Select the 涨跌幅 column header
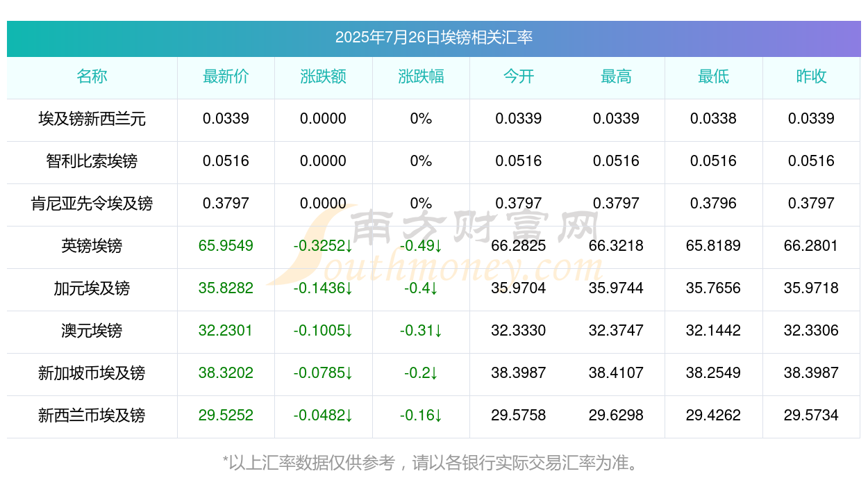Viewport: 868px width, 485px height. click(421, 76)
